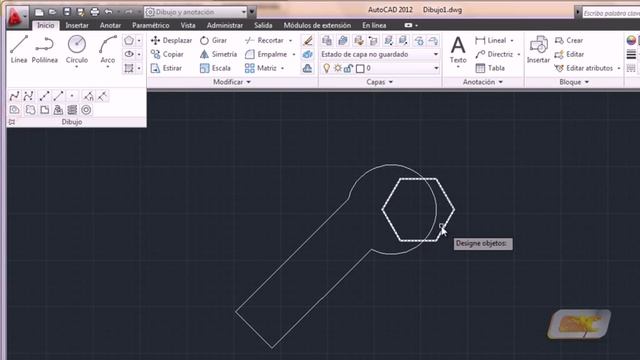Click the layer 0 color square

click(x=360, y=69)
